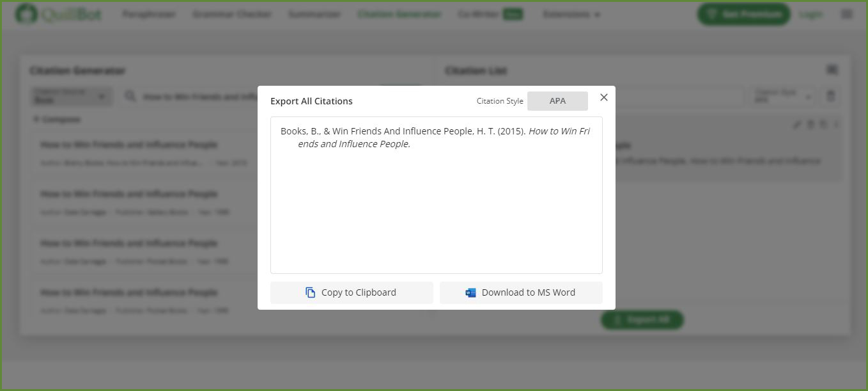Go to the Summarizer page
This screenshot has width=868, height=391.
coord(314,14)
